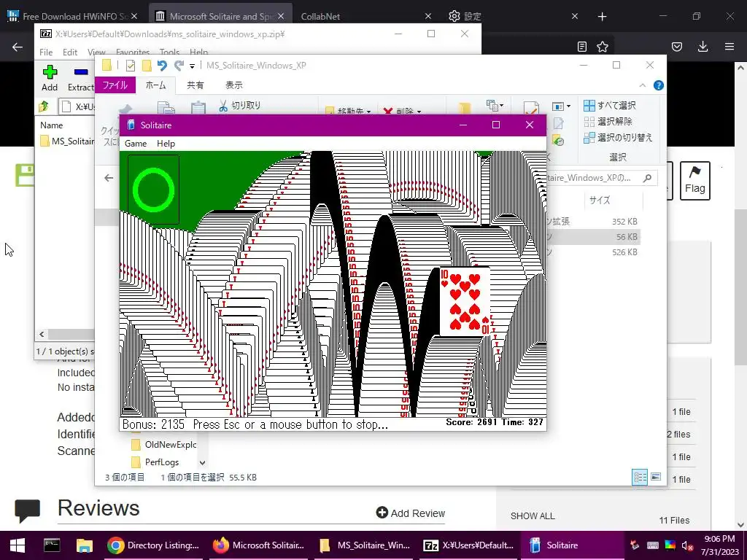
Task: Toggle reader view icon in Firefox
Action: (581, 47)
